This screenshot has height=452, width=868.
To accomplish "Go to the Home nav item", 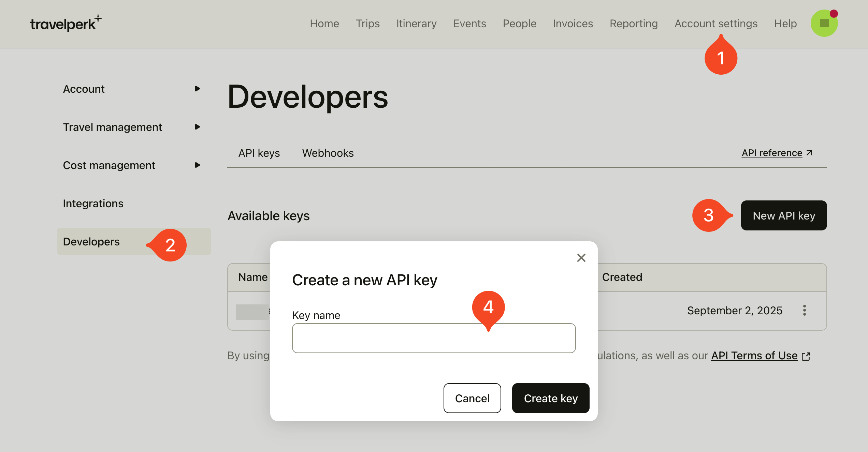I will 324,24.
